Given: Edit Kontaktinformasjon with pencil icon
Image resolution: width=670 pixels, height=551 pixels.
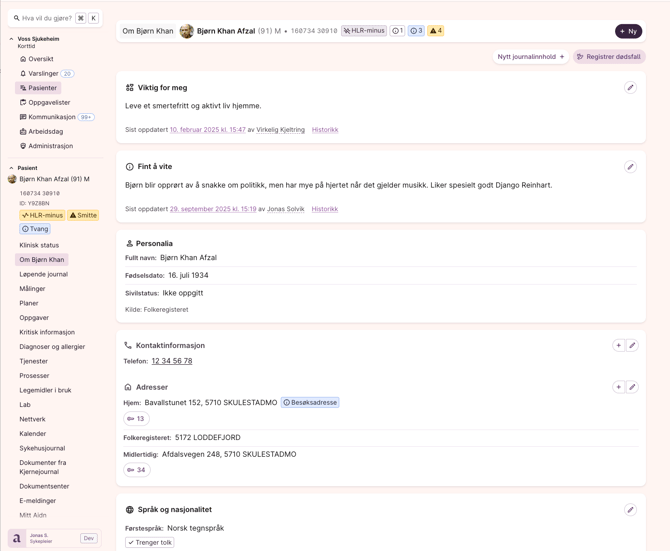Looking at the screenshot, I should [632, 346].
